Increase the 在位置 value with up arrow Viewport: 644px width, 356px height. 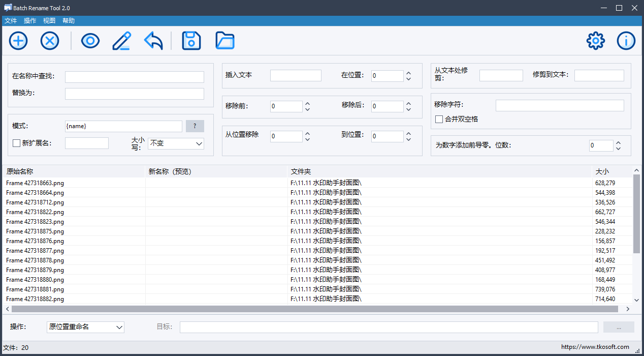(408, 73)
